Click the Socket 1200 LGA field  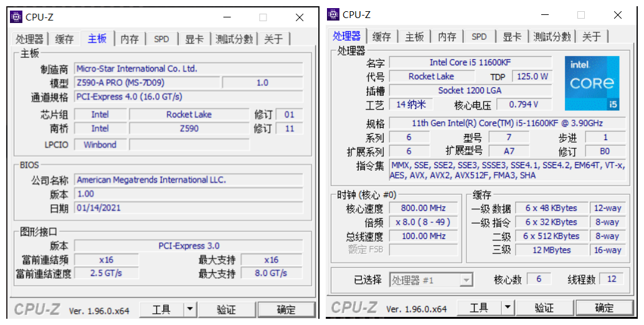tap(471, 90)
